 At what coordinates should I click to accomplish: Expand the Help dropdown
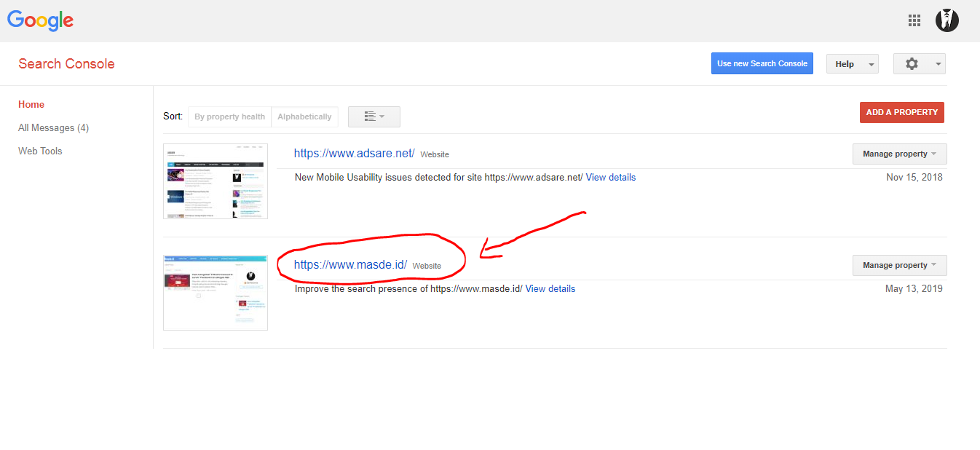853,64
